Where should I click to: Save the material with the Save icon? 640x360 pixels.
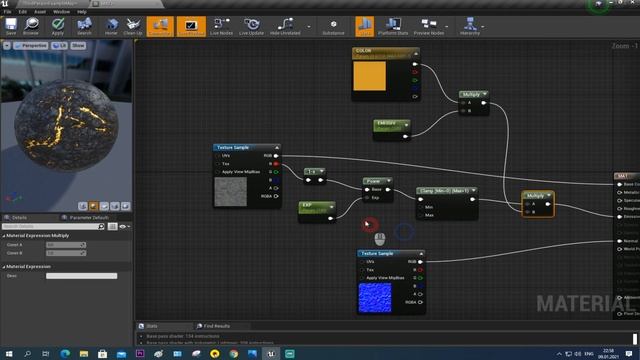pos(11,26)
